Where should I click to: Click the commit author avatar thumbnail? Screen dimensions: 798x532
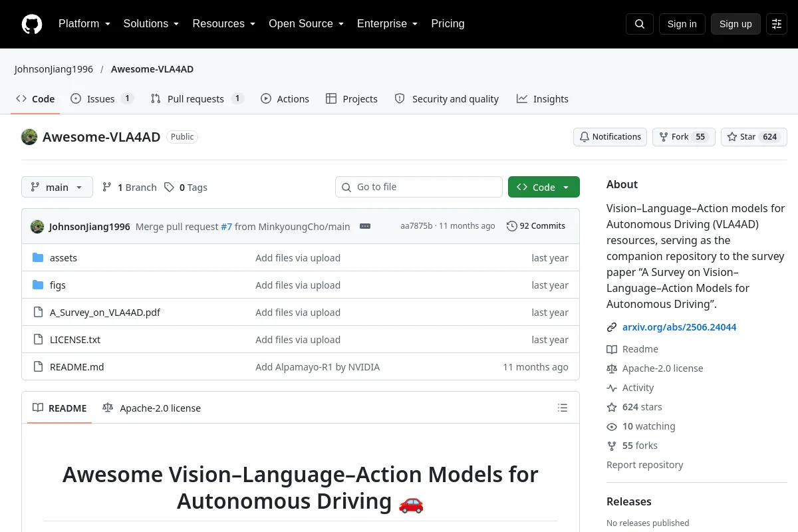[37, 227]
